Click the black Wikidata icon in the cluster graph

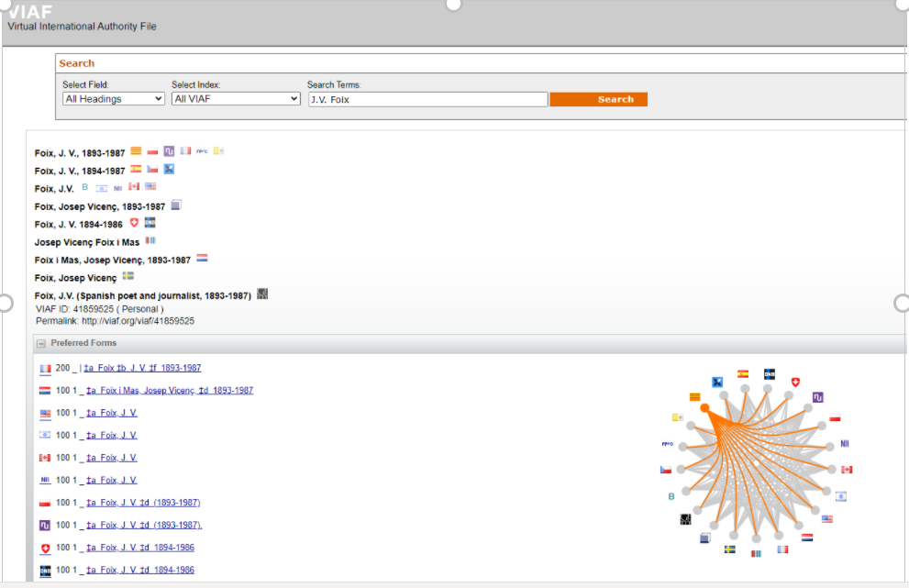coord(685,519)
